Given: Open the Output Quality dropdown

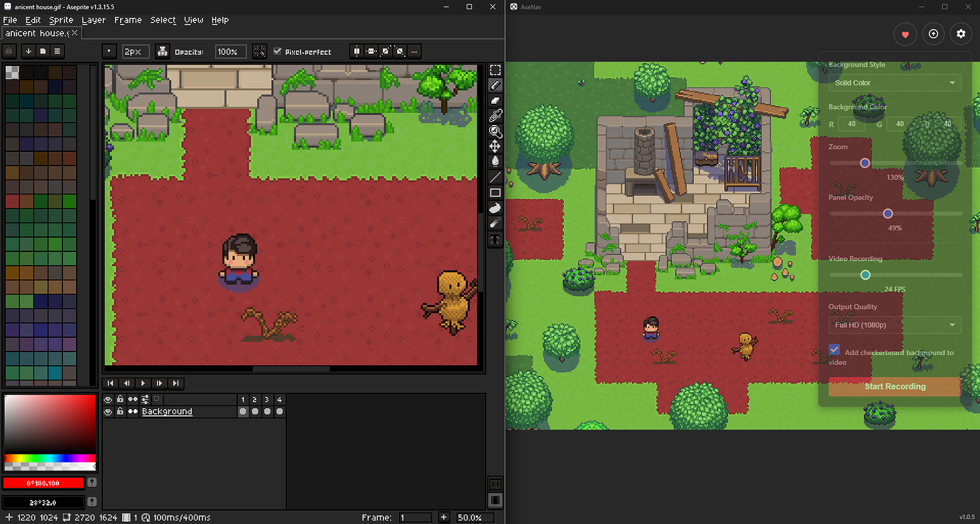Looking at the screenshot, I should point(895,325).
